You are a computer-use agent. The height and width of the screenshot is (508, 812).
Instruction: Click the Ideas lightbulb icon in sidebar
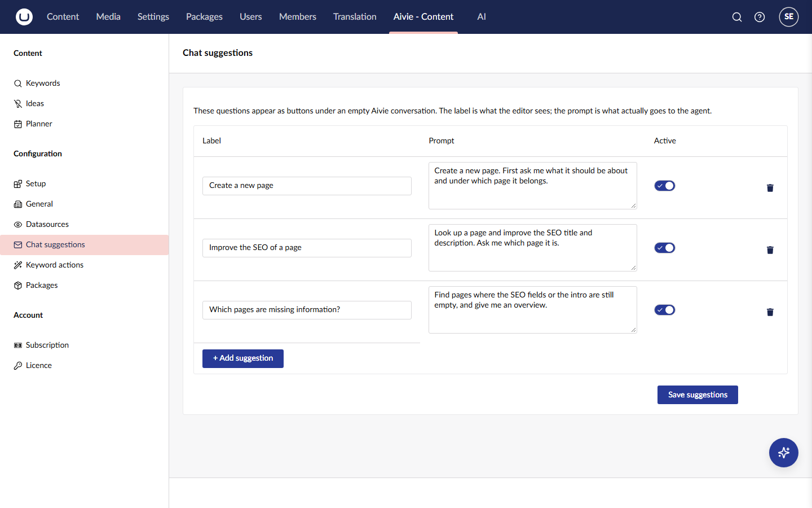pyautogui.click(x=18, y=104)
